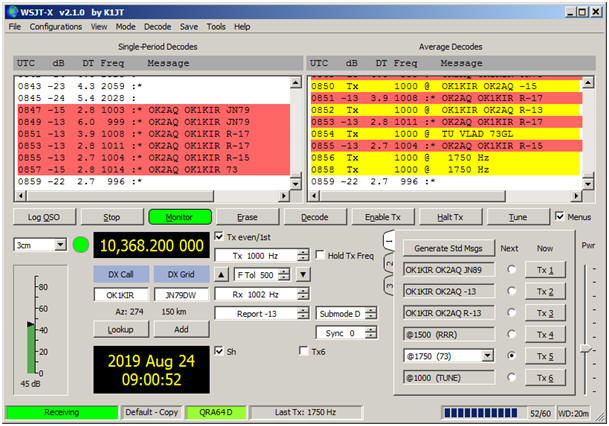Select tab 1 of message panel

point(389,242)
